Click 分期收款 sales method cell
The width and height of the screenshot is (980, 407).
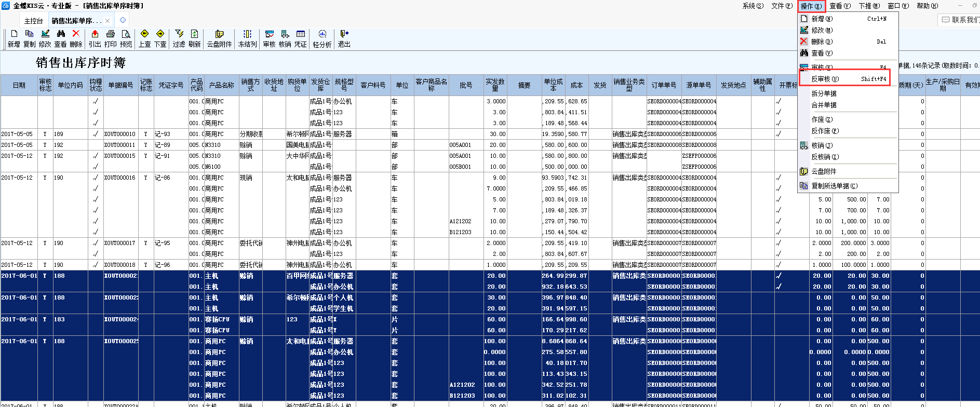[251, 134]
